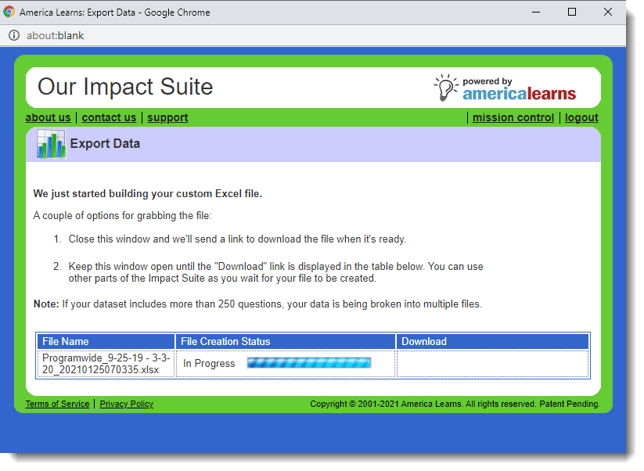Image resolution: width=644 pixels, height=471 pixels.
Task: Click the about:blank address bar
Action: click(300, 35)
